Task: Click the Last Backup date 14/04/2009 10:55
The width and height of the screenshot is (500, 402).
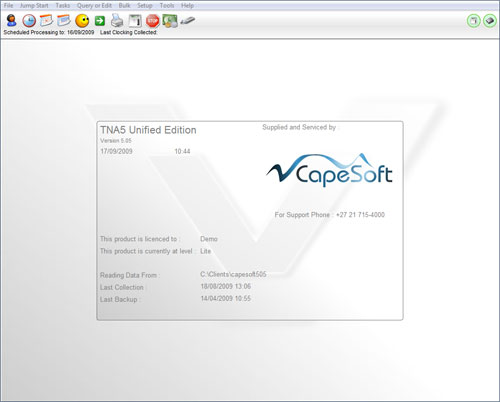Action: (x=226, y=298)
